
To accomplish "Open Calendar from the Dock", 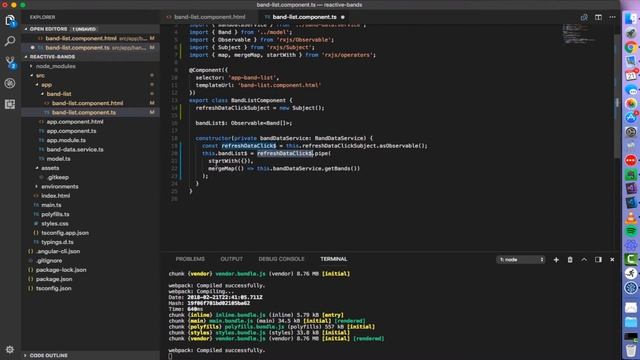I will 631,76.
